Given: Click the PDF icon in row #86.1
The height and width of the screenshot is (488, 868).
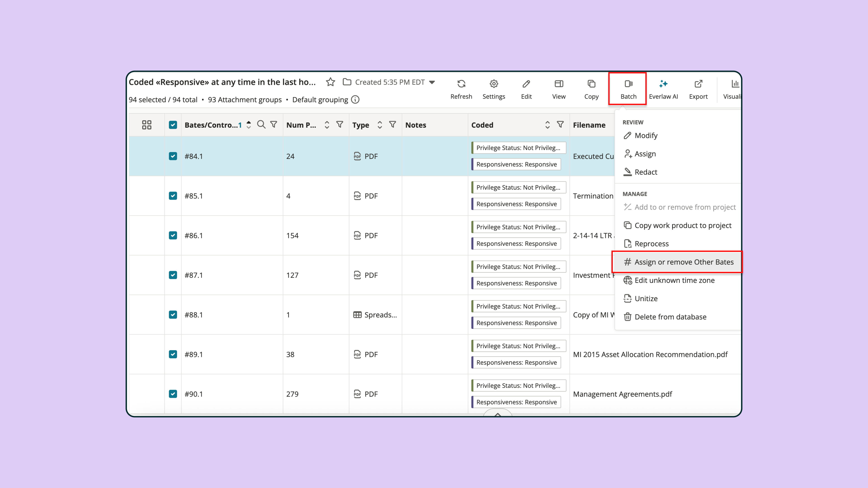Looking at the screenshot, I should click(x=357, y=235).
